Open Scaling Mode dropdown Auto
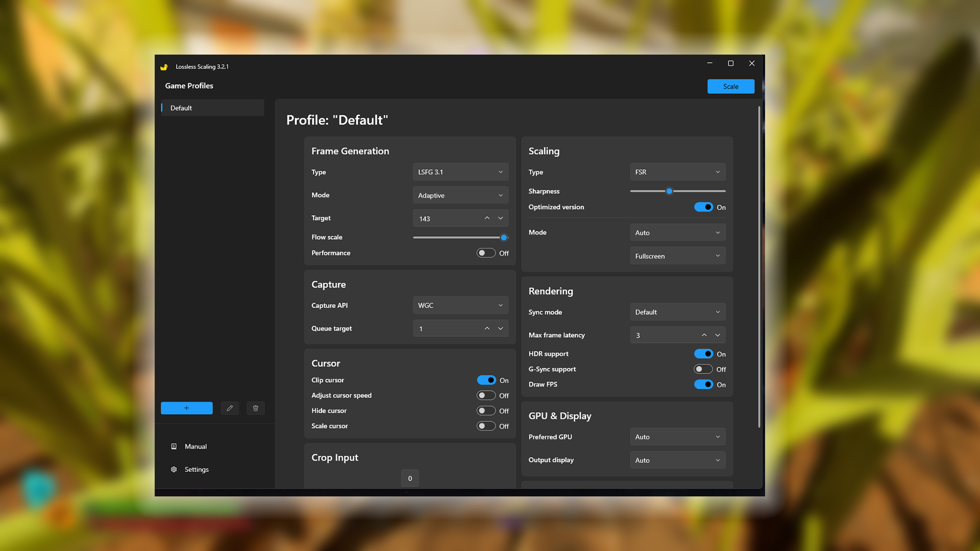The height and width of the screenshot is (551, 980). pos(678,233)
